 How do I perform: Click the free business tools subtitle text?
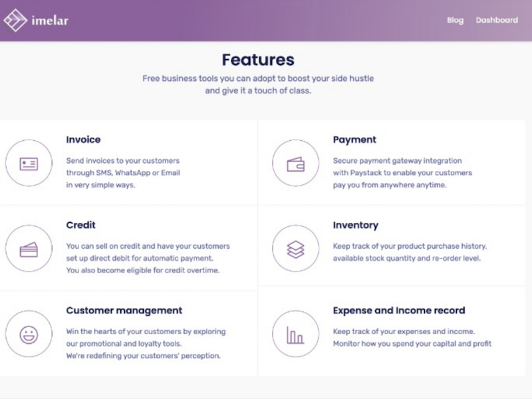pos(258,84)
